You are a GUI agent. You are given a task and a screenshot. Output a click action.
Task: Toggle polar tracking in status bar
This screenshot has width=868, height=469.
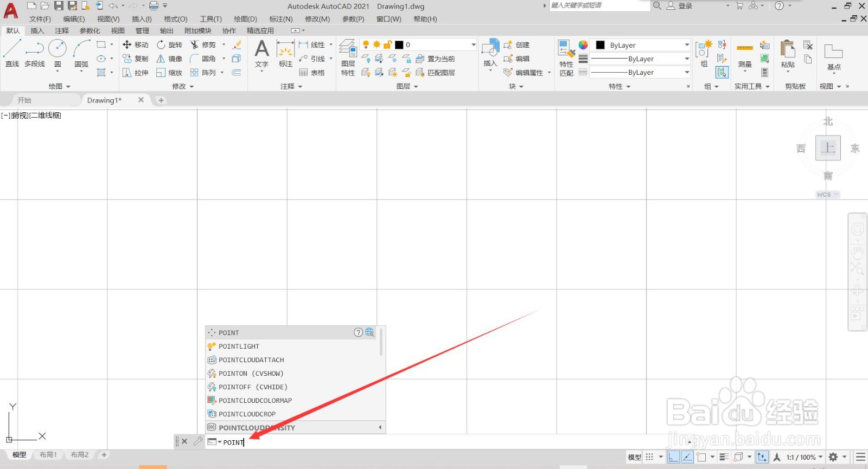(x=687, y=457)
